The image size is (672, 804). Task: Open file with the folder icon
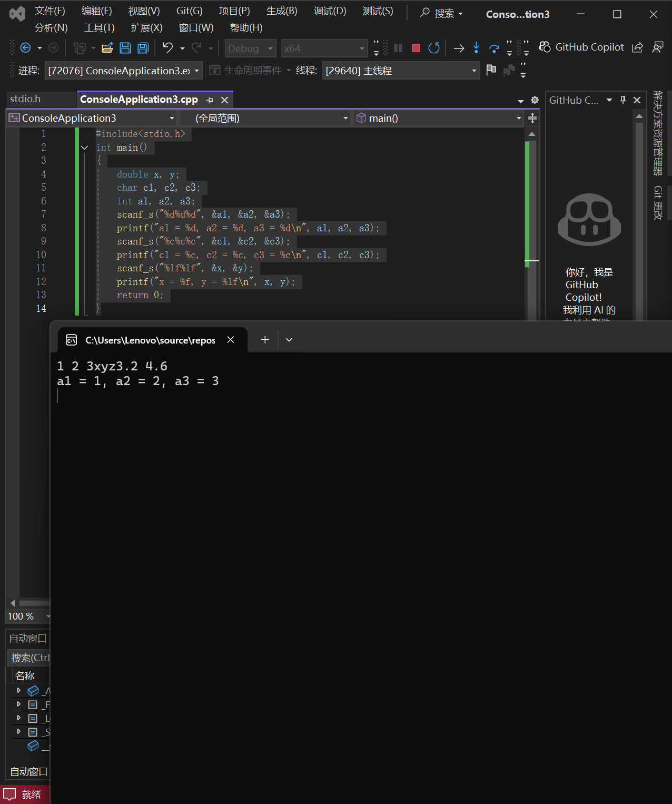pos(107,48)
